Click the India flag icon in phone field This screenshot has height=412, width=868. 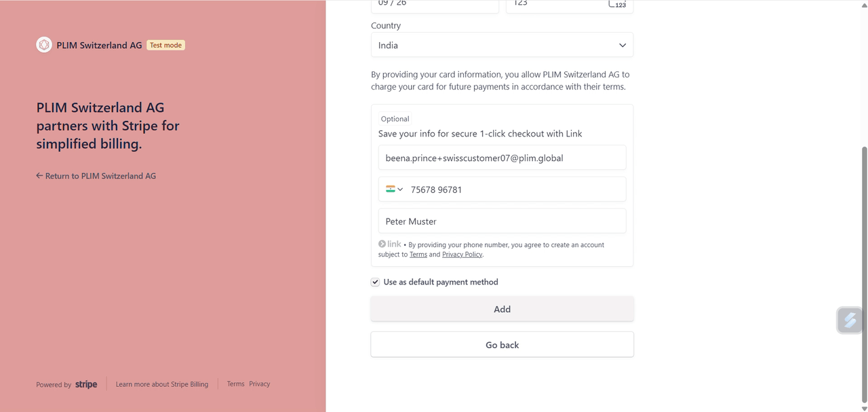[390, 189]
